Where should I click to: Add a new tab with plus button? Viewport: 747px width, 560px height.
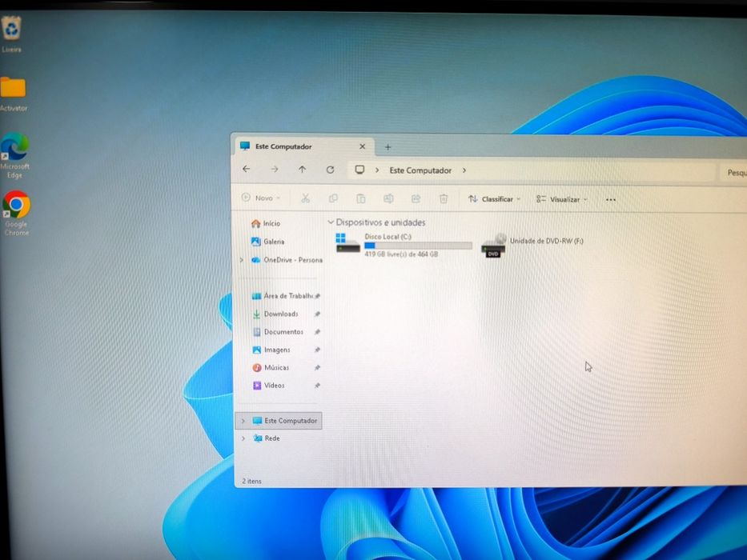[388, 147]
